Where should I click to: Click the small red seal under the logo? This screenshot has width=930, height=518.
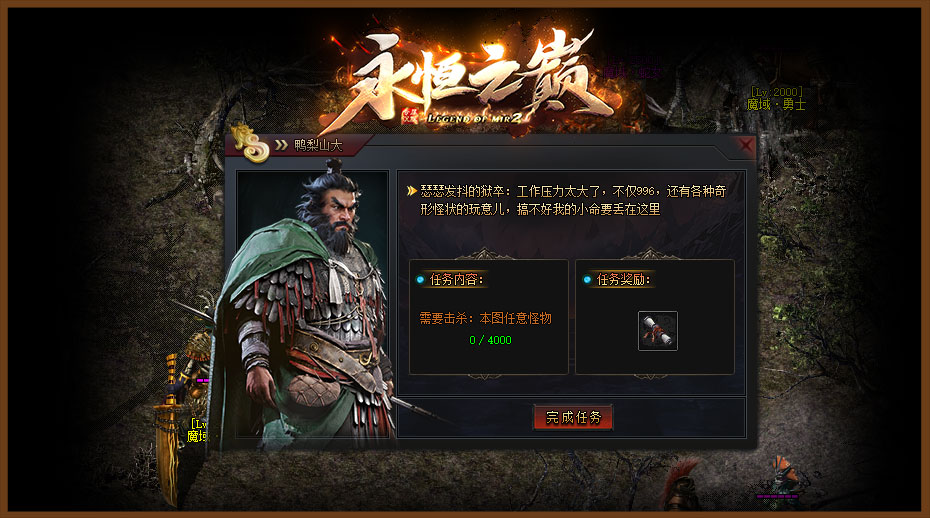pyautogui.click(x=410, y=115)
